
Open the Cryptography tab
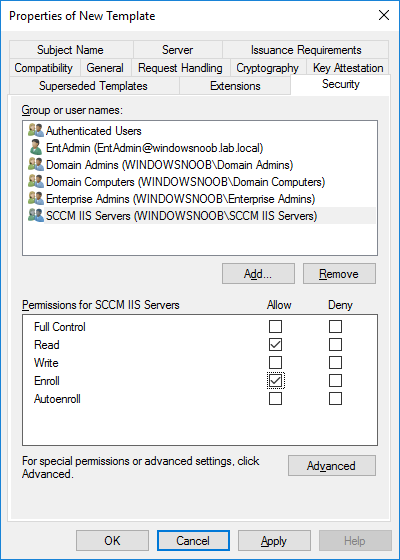268,68
